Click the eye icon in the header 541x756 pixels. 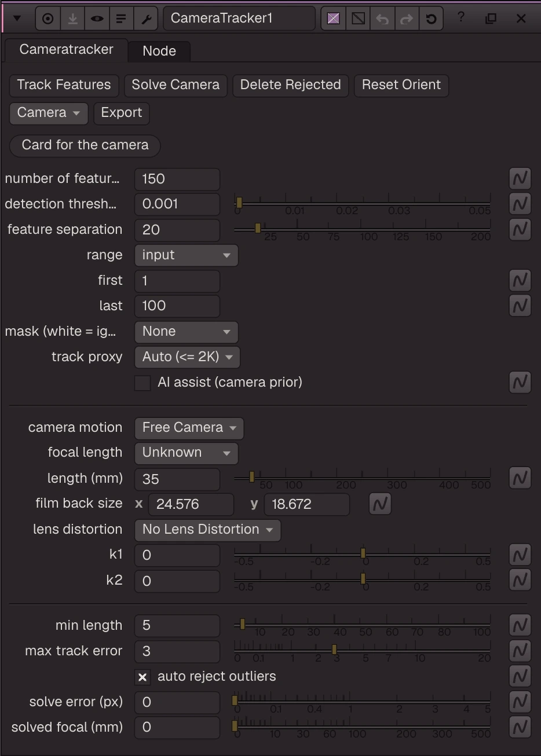(x=97, y=19)
